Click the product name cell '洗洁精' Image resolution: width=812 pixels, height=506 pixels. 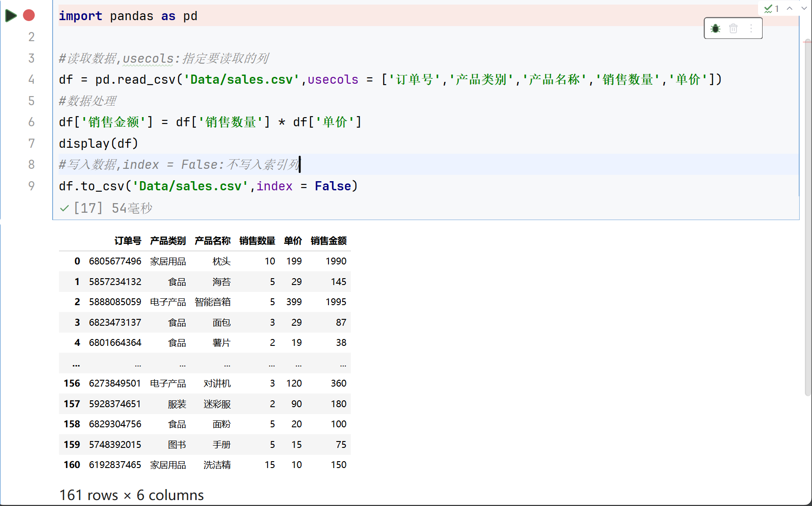pyautogui.click(x=217, y=465)
